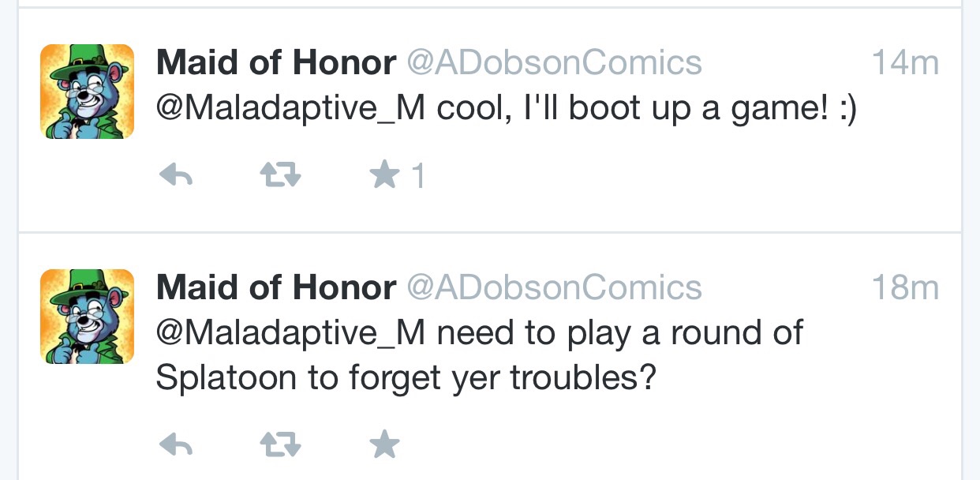The height and width of the screenshot is (480, 980).
Task: Tap the leprechaun bear avatar on the 18m tweet
Action: [x=87, y=317]
